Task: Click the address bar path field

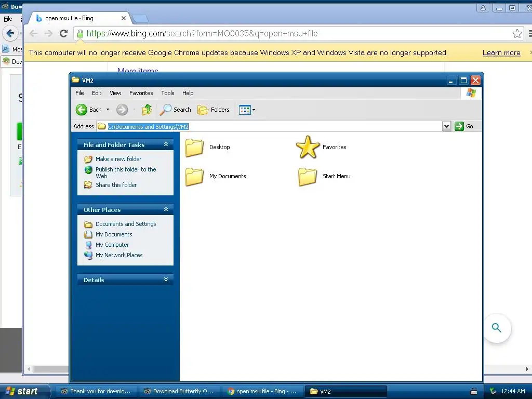Action: tap(270, 126)
